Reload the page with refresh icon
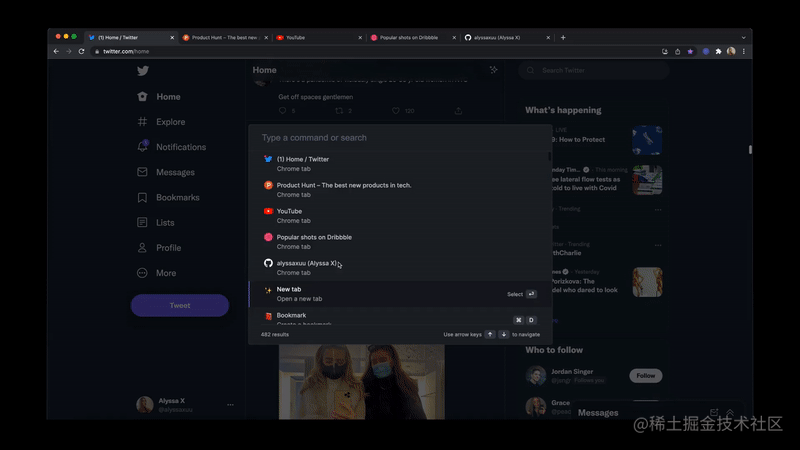This screenshot has height=450, width=800. (82, 52)
